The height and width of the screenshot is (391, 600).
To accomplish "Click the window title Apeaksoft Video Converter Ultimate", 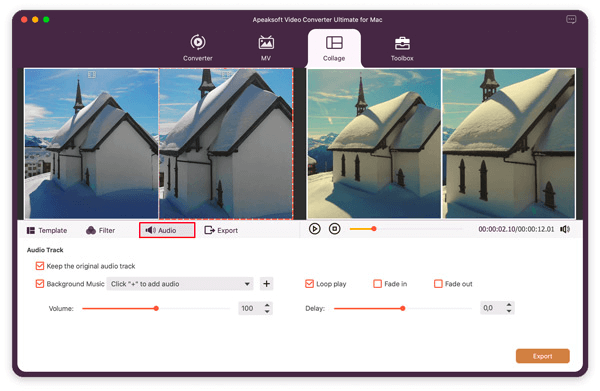I will (317, 20).
